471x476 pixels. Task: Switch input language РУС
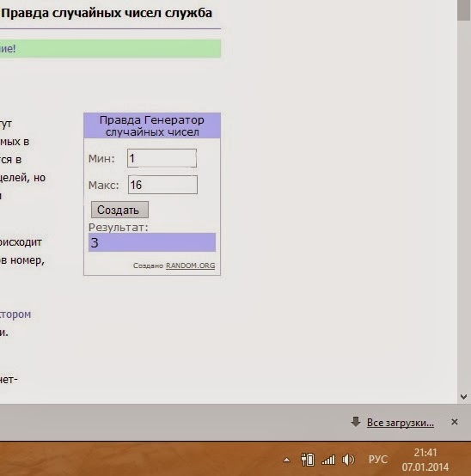click(378, 460)
